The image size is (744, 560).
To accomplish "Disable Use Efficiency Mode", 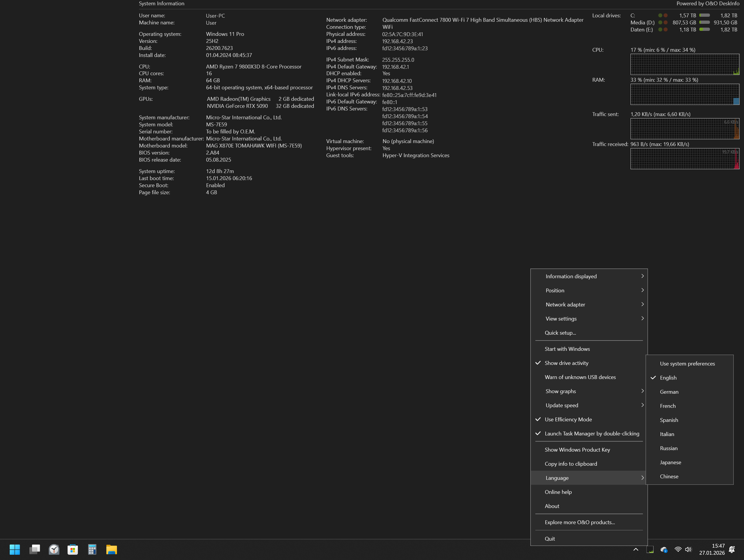I will click(568, 419).
